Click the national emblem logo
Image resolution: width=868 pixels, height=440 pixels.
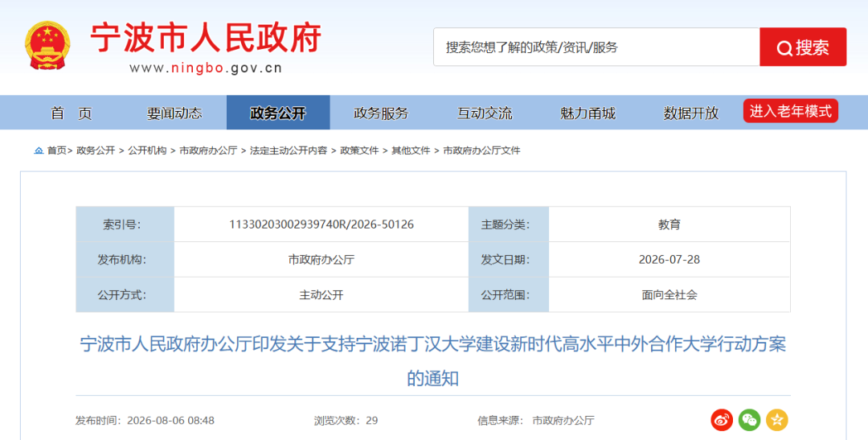click(47, 45)
